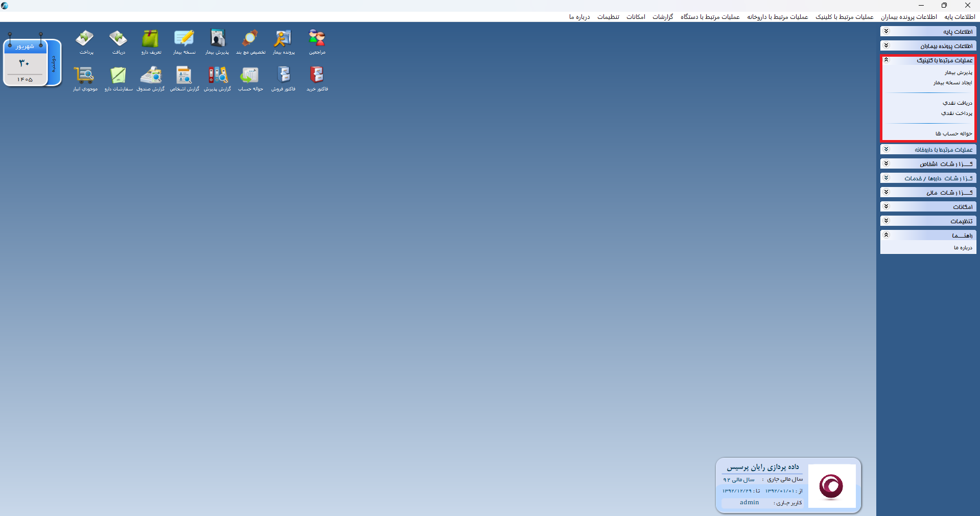Open the اطلاعات پرونده بیماران menu

(x=908, y=17)
